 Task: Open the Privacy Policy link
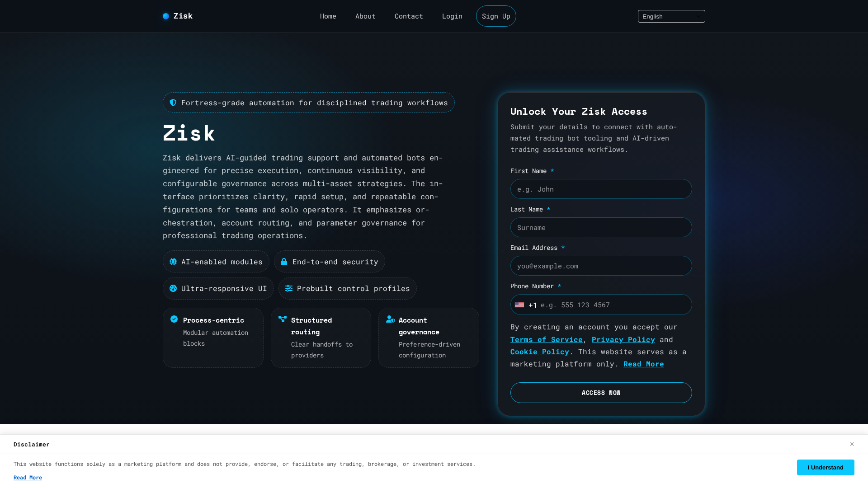click(623, 339)
